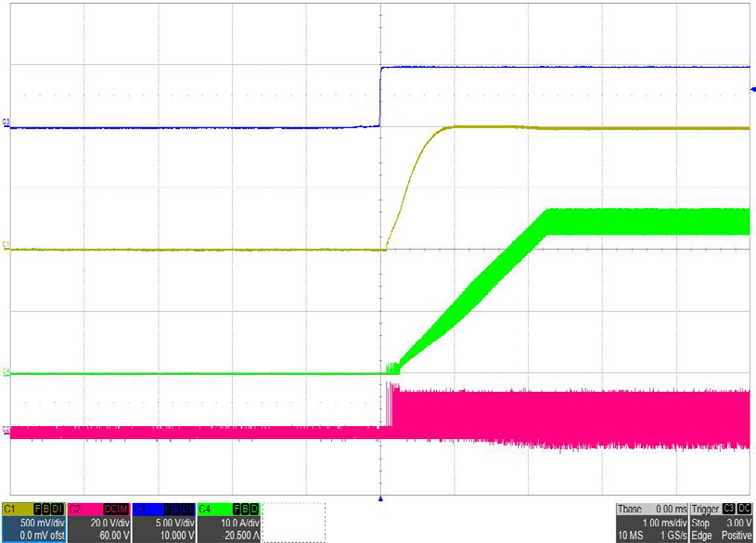The height and width of the screenshot is (543, 756).
Task: Open the green C4 channel label
Action: tap(206, 510)
